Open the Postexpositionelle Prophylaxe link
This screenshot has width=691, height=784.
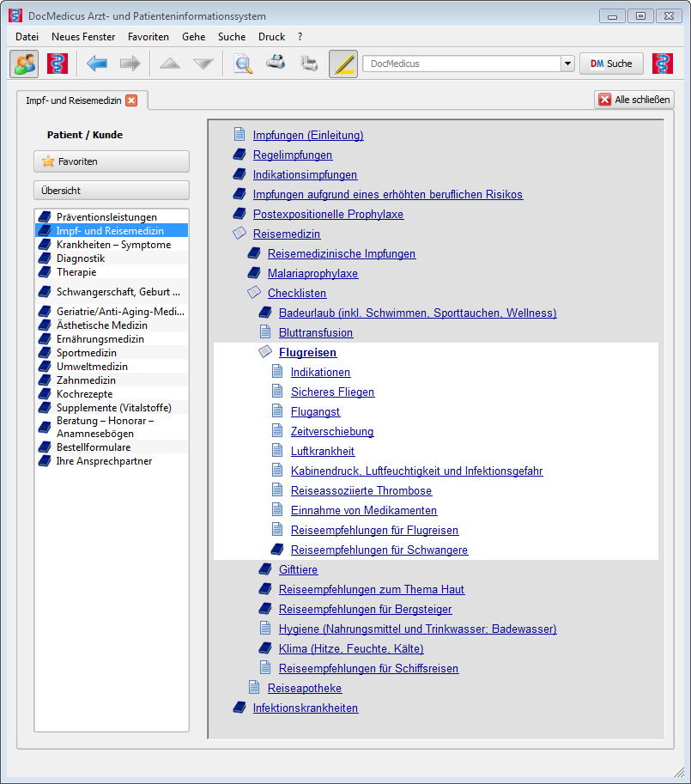[x=328, y=214]
